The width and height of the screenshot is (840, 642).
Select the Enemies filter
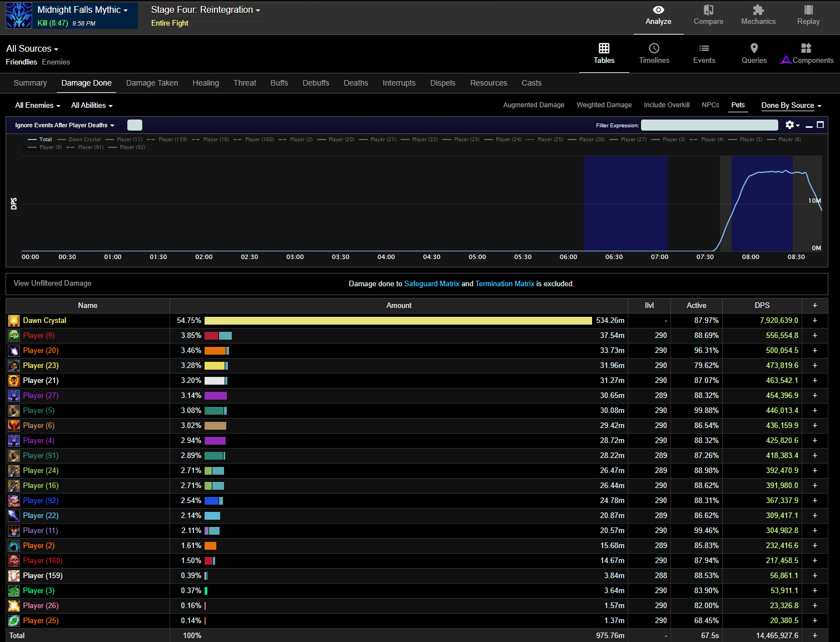[56, 62]
